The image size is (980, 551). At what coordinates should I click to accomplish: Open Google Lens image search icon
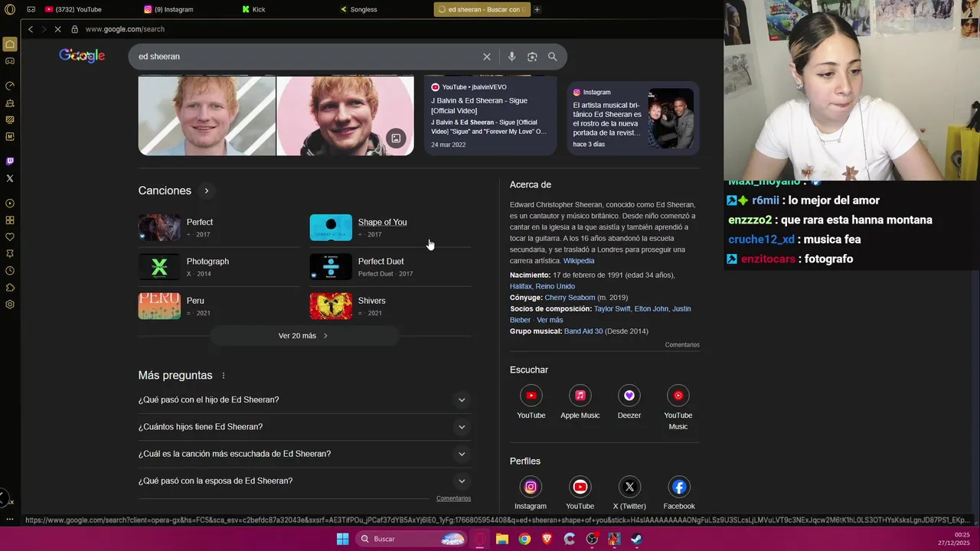(532, 57)
